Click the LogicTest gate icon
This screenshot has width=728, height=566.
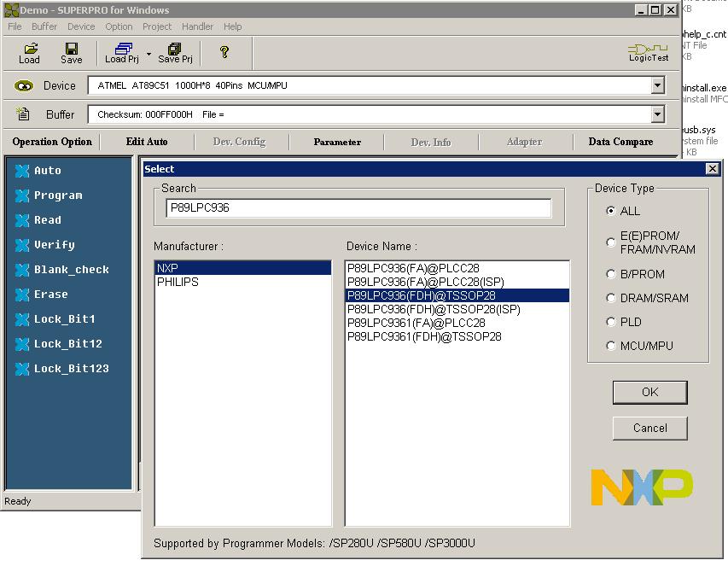coord(649,53)
